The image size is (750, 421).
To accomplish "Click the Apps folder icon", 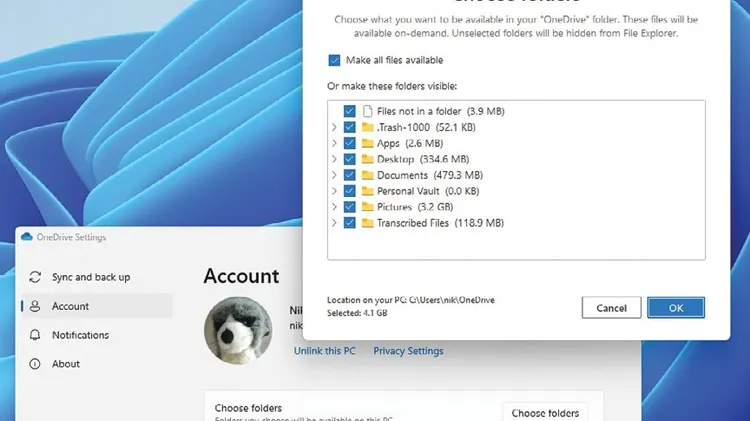I will coord(367,143).
